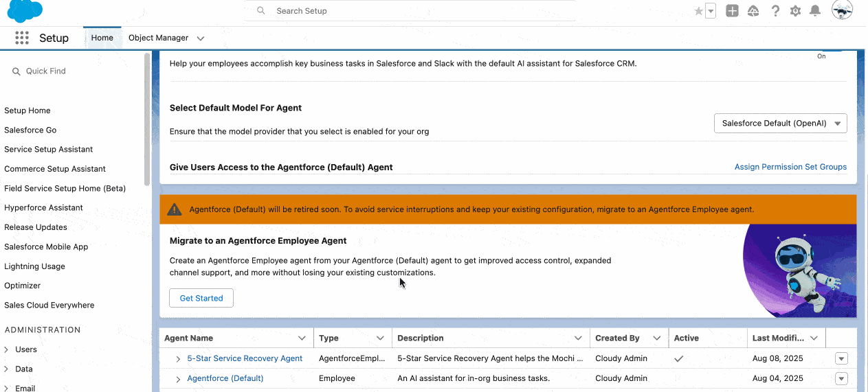Open Release Updates in sidebar

pos(36,227)
